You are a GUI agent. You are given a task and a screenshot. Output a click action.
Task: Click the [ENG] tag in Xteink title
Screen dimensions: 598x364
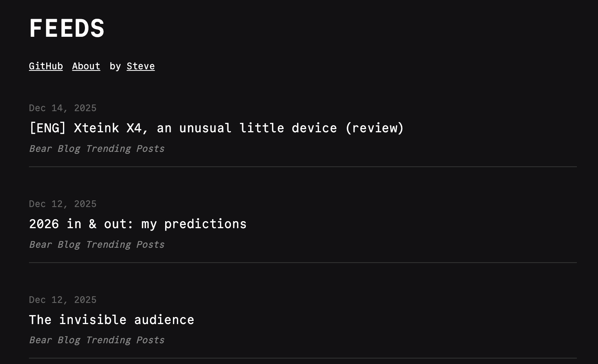47,128
